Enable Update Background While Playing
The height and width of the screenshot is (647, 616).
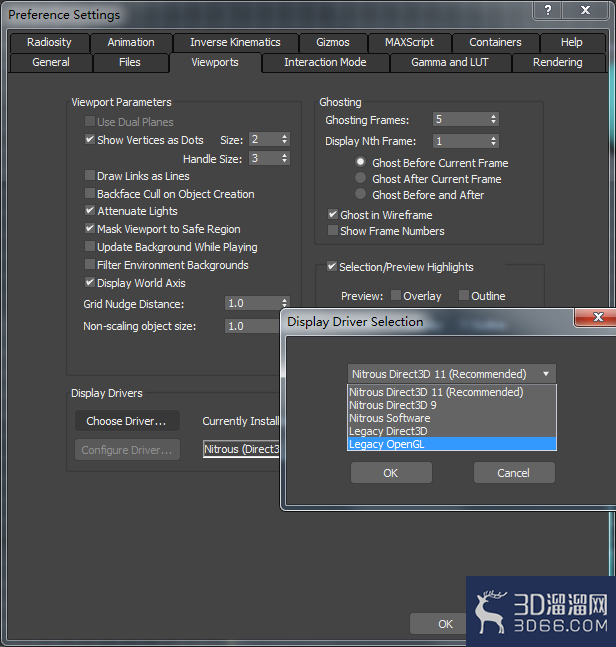(90, 246)
